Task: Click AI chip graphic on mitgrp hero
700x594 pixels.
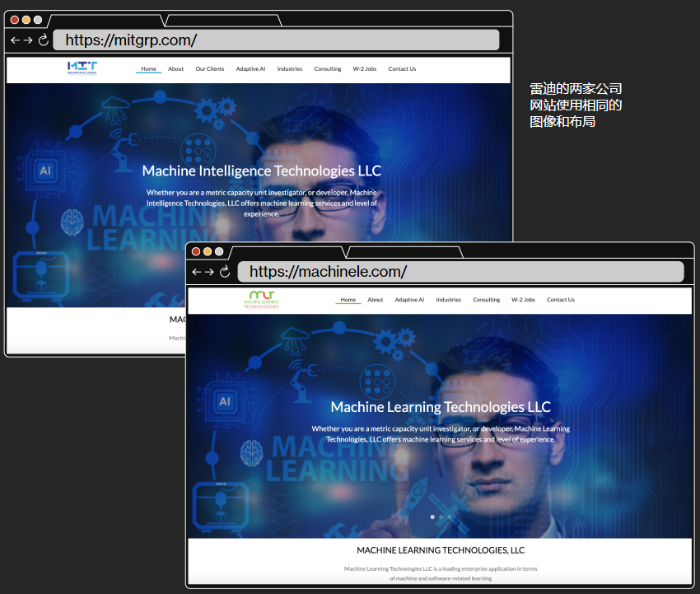Action: click(45, 171)
